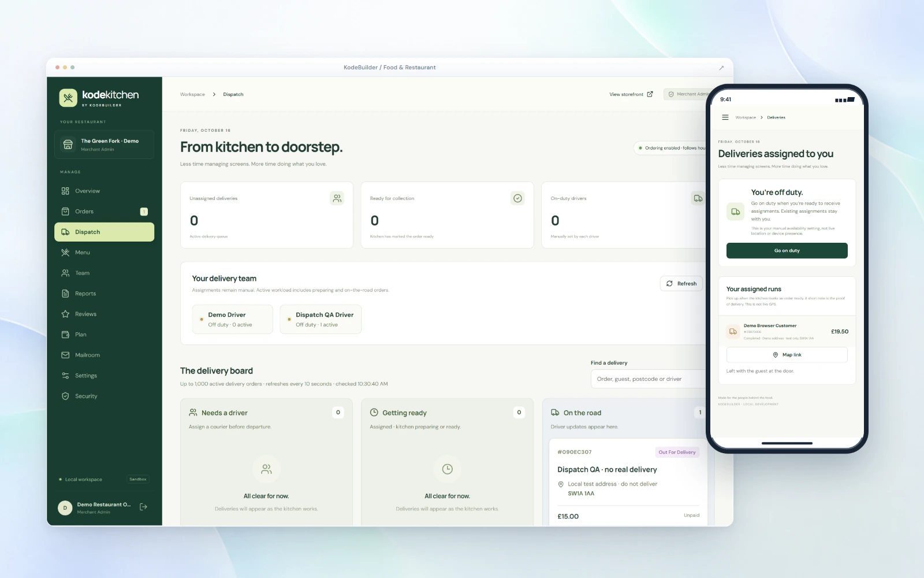The height and width of the screenshot is (578, 924).
Task: Click the Settings sliders icon in sidebar
Action: tap(65, 376)
